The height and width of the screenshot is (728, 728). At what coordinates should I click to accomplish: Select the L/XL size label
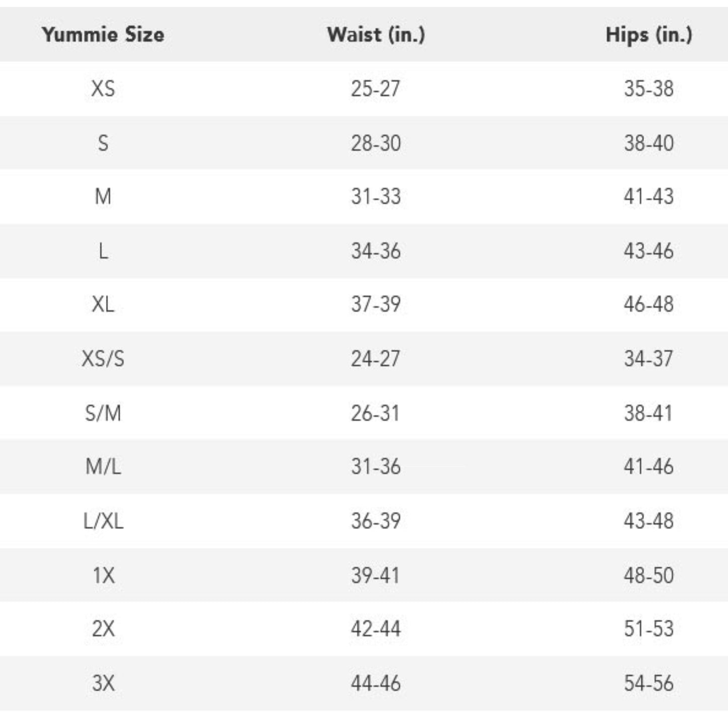103,521
